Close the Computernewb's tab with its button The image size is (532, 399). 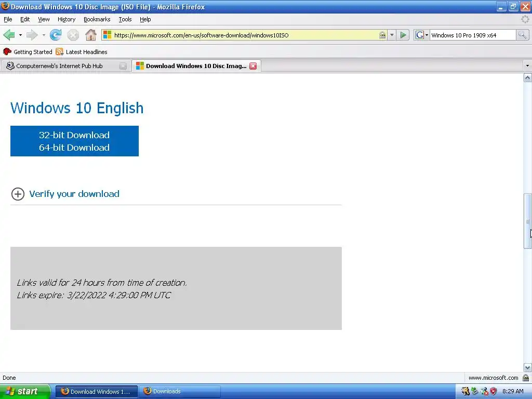(x=123, y=66)
